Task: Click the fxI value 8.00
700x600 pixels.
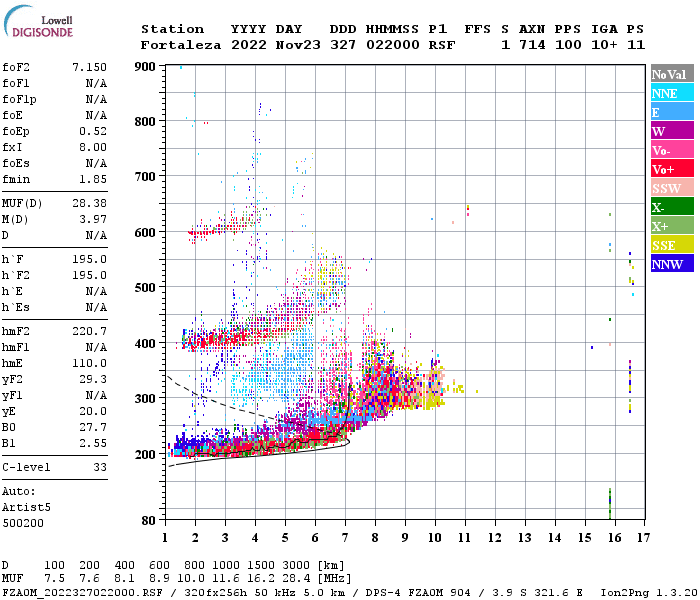Action: pyautogui.click(x=93, y=147)
